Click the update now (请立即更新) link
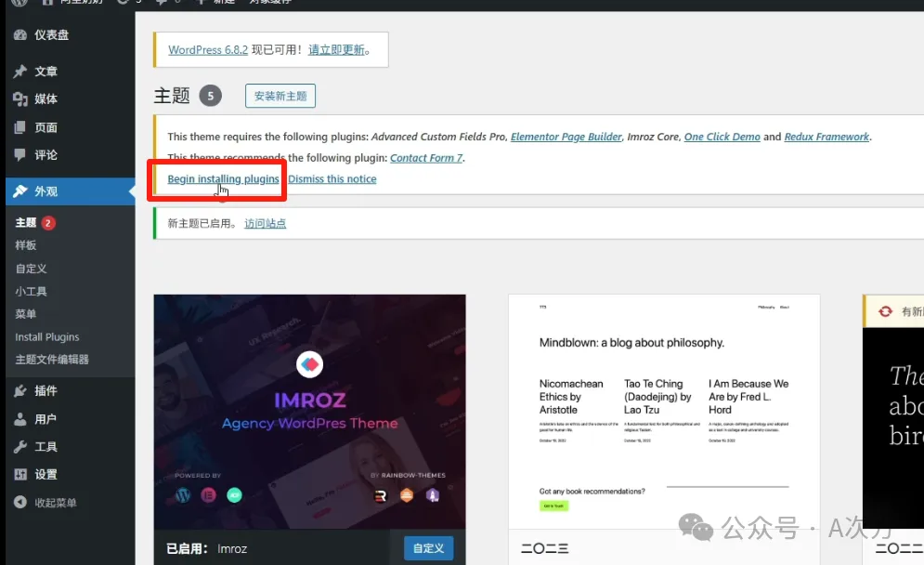The width and height of the screenshot is (924, 565). pyautogui.click(x=336, y=49)
